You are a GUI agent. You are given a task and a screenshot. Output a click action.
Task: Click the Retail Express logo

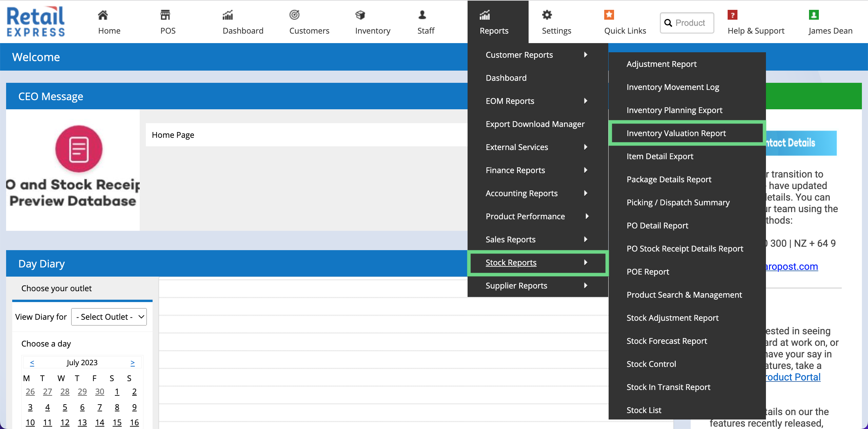[36, 21]
